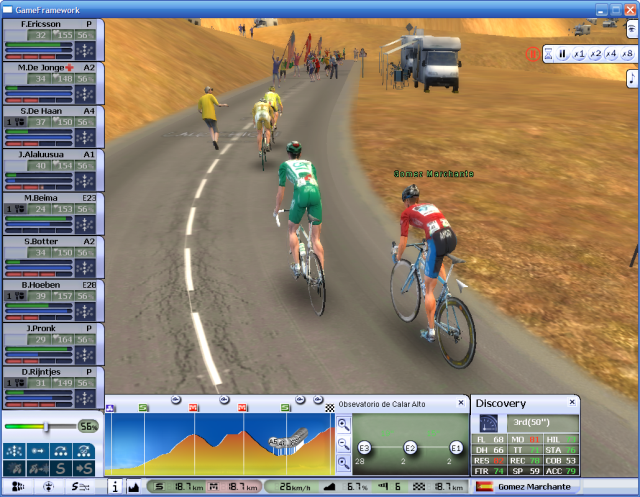This screenshot has height=497, width=640.
Task: Close the Observatorio de Calar Alto panel
Action: coord(460,404)
